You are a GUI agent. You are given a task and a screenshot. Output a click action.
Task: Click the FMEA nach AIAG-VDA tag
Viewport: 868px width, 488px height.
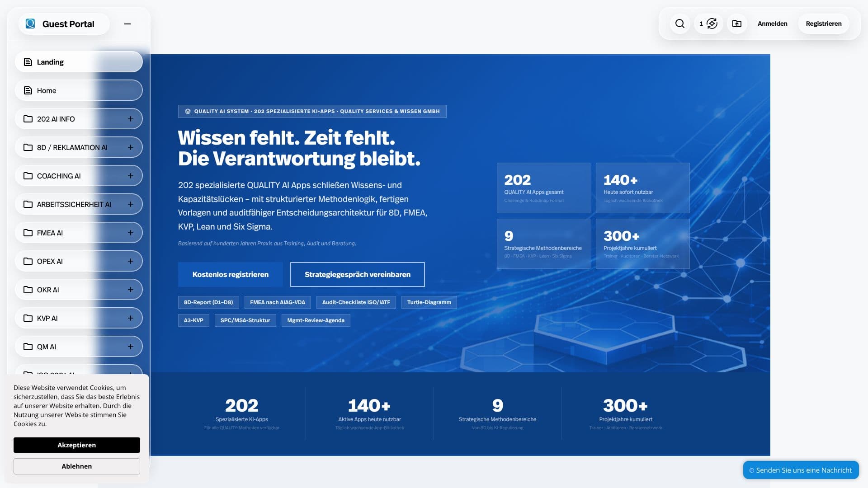pos(278,302)
